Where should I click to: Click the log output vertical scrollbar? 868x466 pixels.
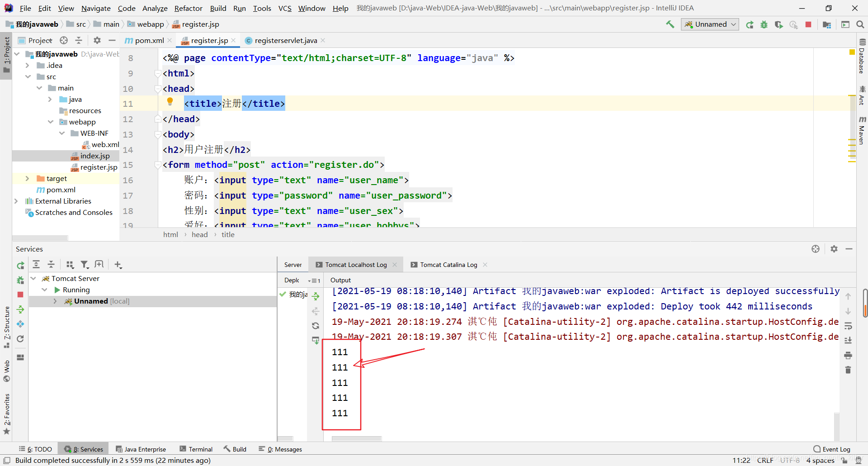(837, 426)
